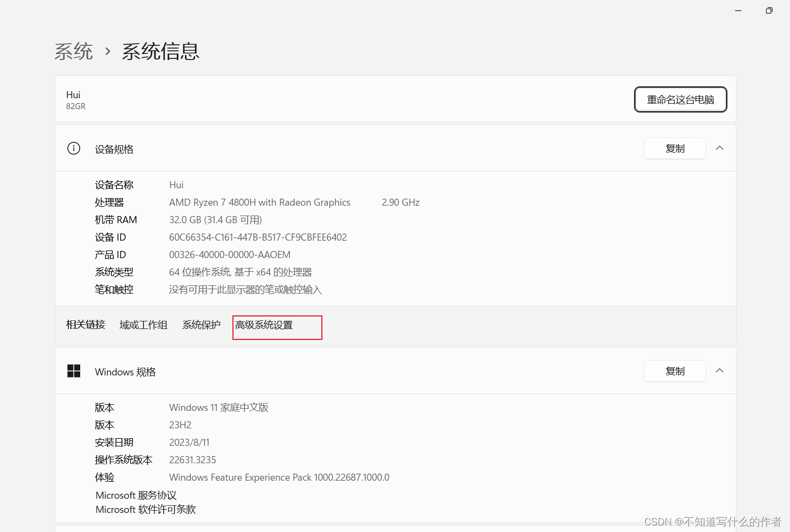Copy the 设备规格 details

(x=675, y=148)
